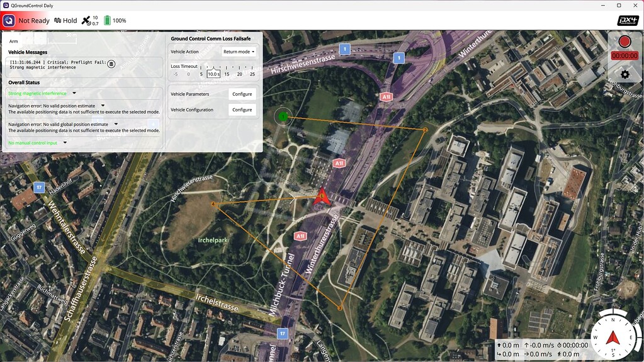Viewport: 644px width, 362px height.
Task: Click the PX4 autopilot logo
Action: point(627,20)
